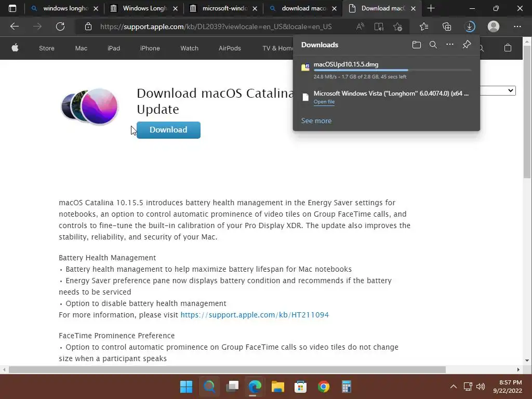Image resolution: width=532 pixels, height=399 pixels.
Task: Open downloads folder from Downloads panel
Action: (416, 45)
